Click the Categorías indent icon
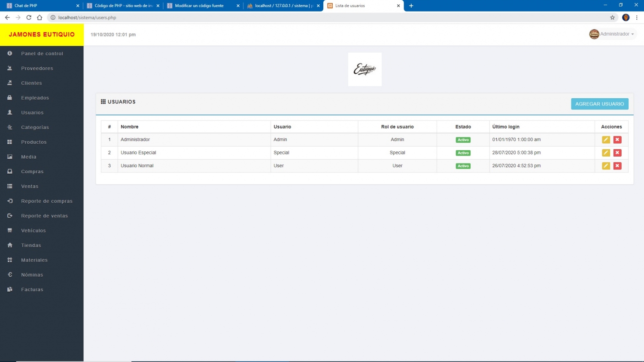 tap(9, 127)
